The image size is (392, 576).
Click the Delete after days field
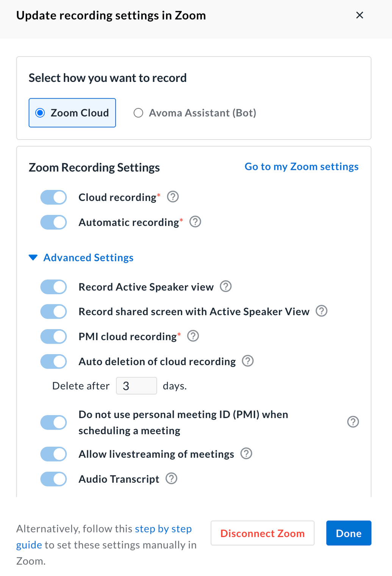pyautogui.click(x=136, y=386)
